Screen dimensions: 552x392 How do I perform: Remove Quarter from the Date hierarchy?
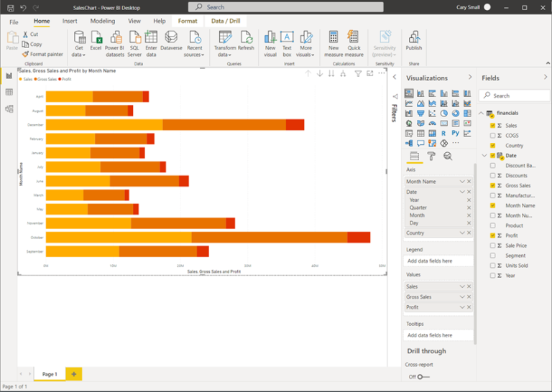click(469, 207)
